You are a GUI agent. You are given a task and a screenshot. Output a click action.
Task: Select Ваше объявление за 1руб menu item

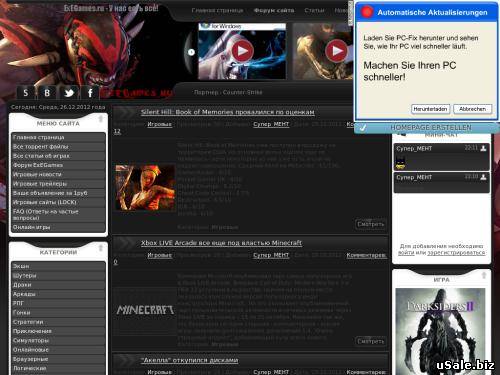(x=58, y=193)
